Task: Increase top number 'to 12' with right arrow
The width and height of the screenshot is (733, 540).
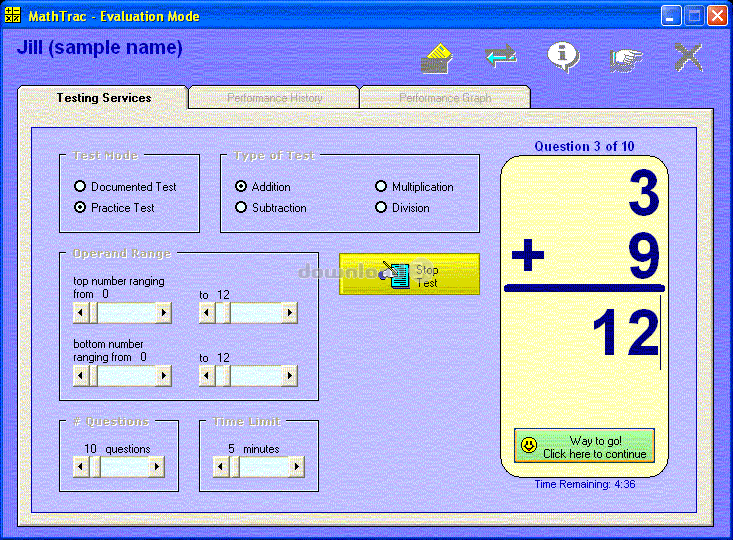Action: (290, 312)
